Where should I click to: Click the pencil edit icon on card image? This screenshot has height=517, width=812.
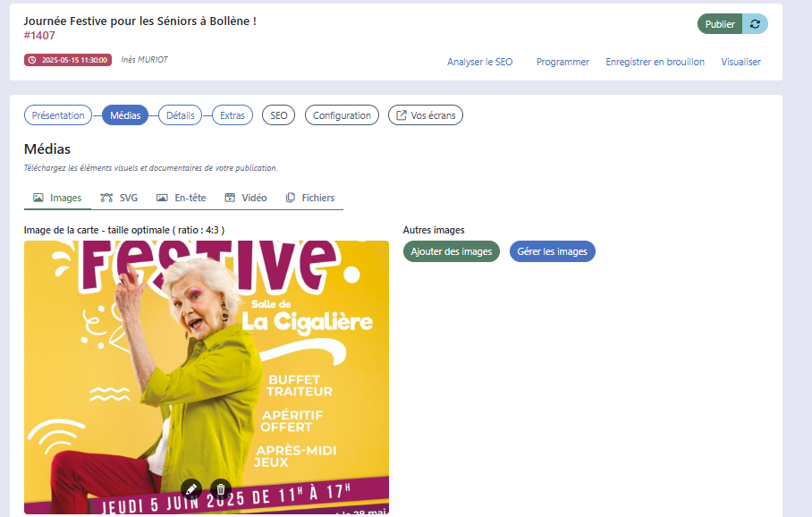[x=191, y=489]
